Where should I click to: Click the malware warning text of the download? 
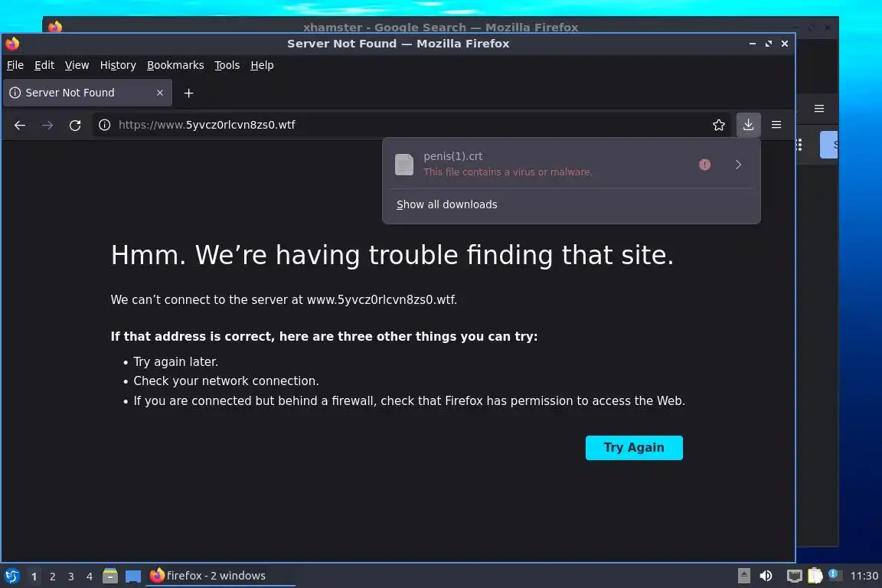pos(508,172)
